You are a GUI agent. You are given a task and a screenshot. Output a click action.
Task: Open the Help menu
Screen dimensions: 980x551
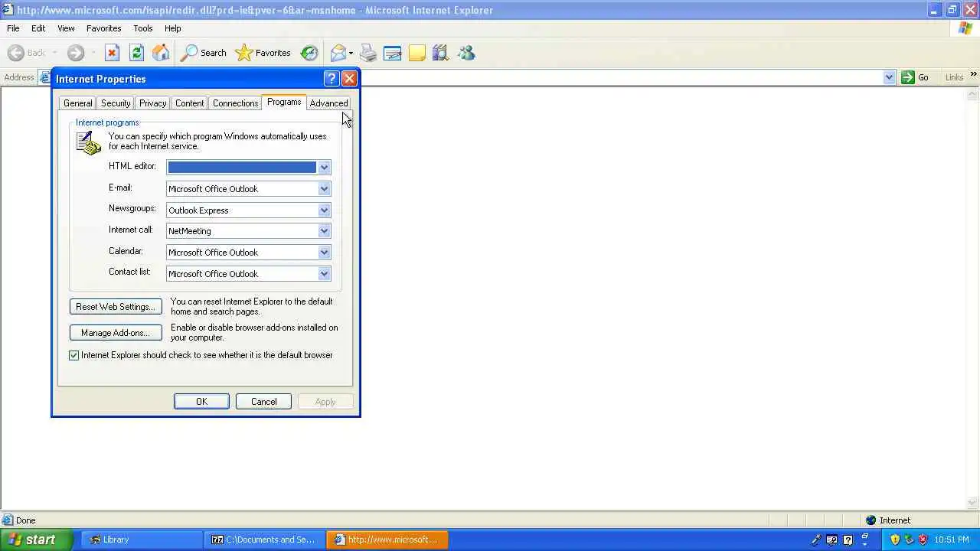tap(173, 28)
